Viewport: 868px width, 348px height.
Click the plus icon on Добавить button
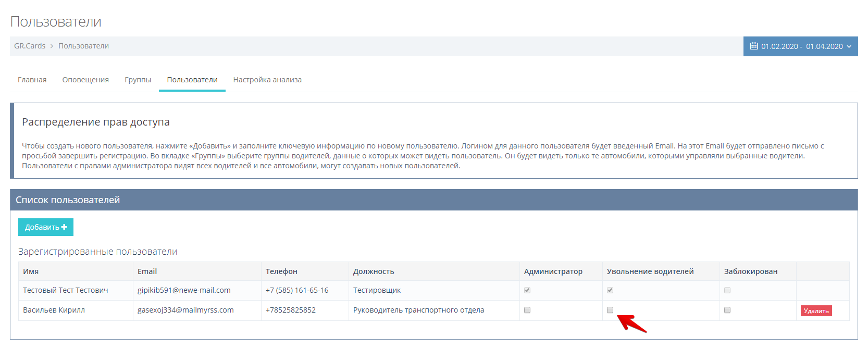coord(64,227)
